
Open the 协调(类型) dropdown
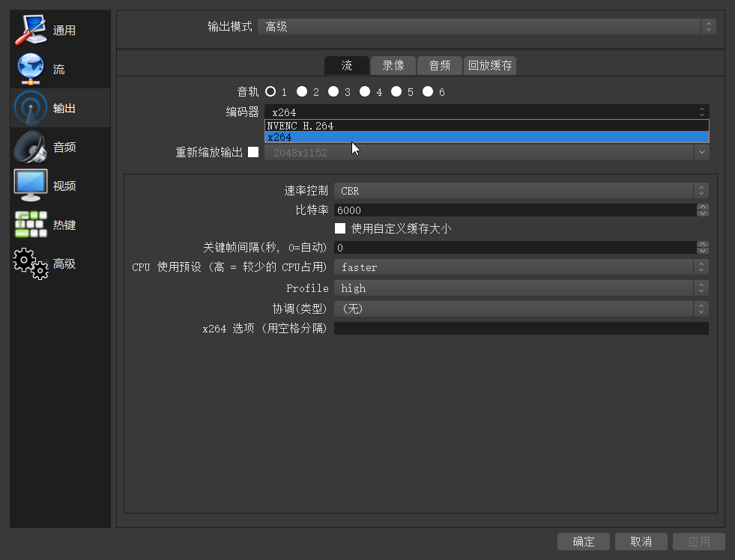[x=521, y=308]
